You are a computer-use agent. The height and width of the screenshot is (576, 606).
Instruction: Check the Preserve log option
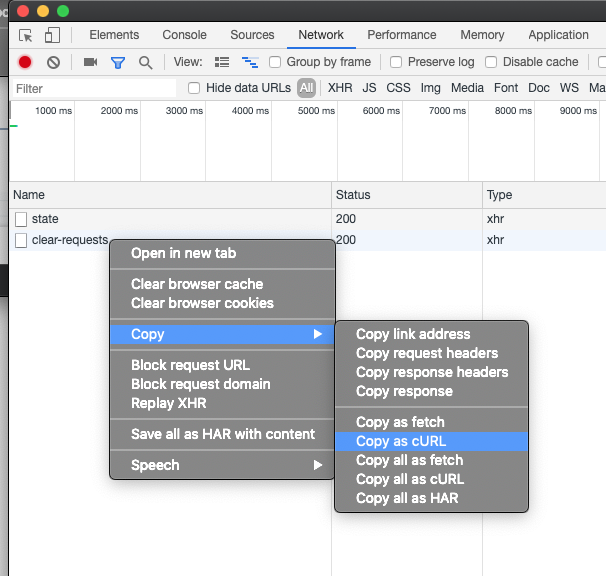[396, 62]
